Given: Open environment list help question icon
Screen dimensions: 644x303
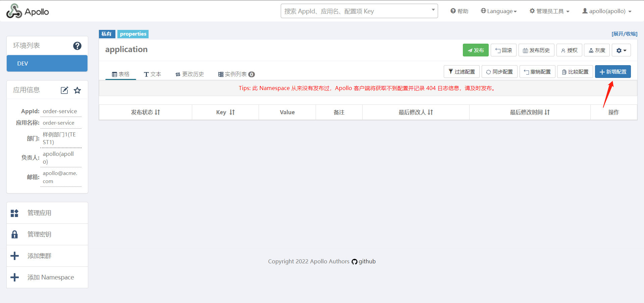Looking at the screenshot, I should (x=77, y=46).
